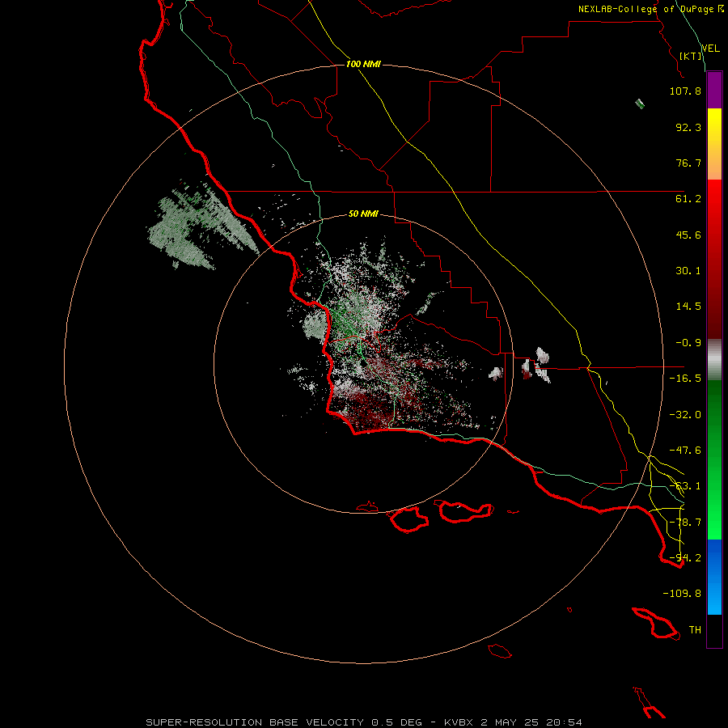Click the 20:54 timestamp in caption
The width and height of the screenshot is (728, 728).
[x=565, y=722]
